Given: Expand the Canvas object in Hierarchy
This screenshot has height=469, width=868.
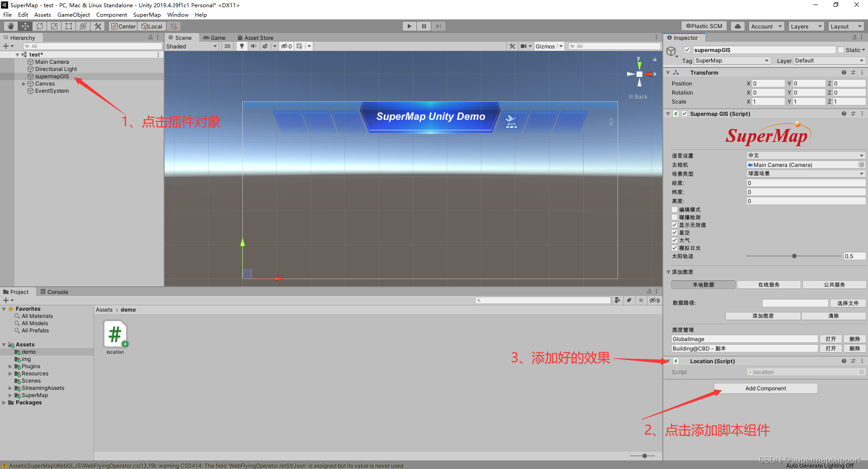Looking at the screenshot, I should pyautogui.click(x=24, y=84).
